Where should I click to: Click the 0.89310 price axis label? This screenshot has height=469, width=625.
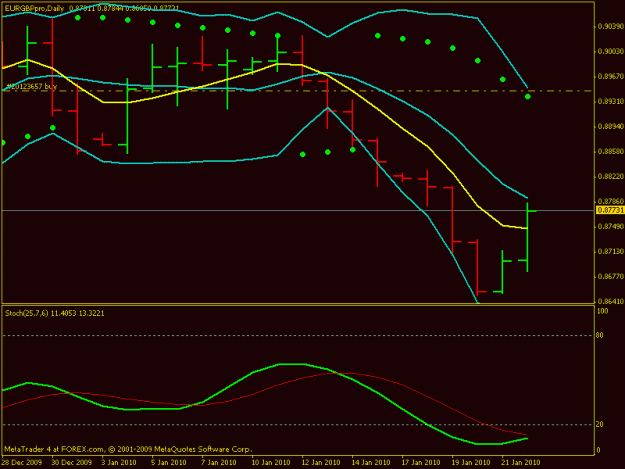pyautogui.click(x=611, y=102)
